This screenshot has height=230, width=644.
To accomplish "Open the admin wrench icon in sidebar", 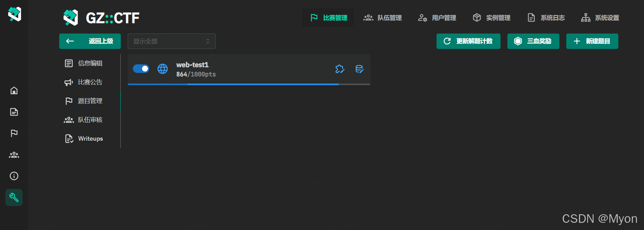I will [x=14, y=197].
